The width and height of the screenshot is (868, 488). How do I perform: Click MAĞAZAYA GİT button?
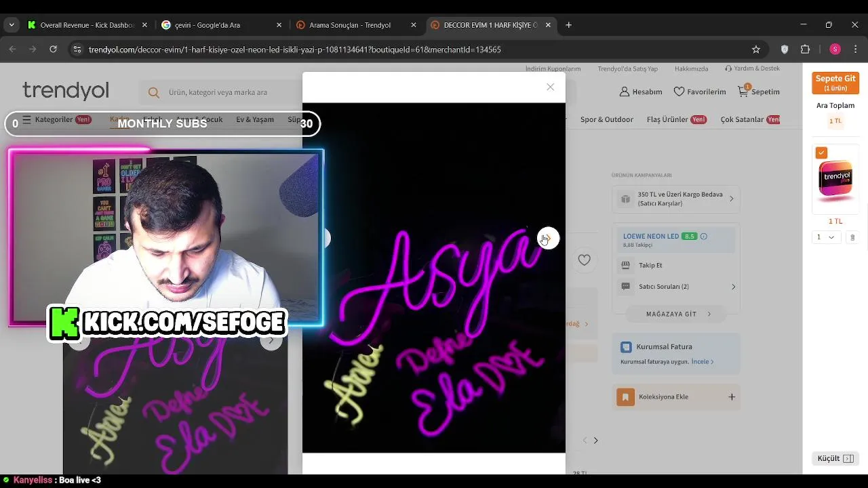point(675,314)
